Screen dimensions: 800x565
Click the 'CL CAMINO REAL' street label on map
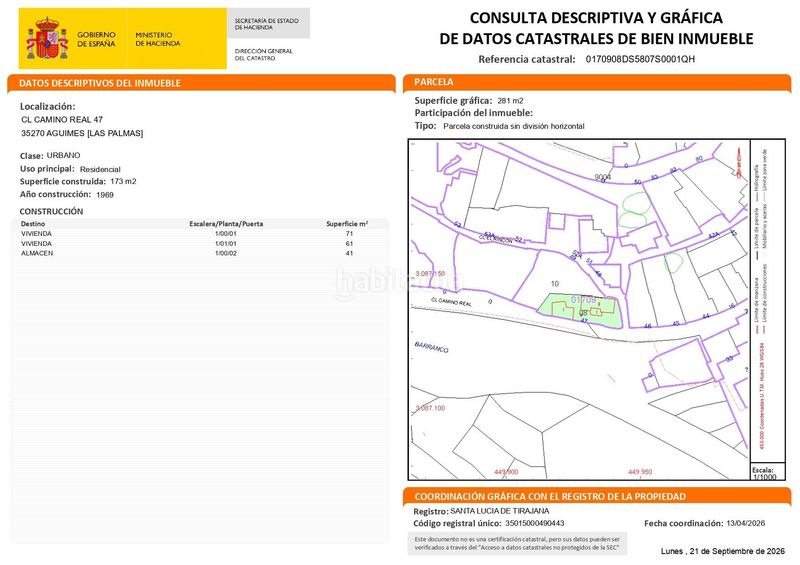(x=452, y=302)
